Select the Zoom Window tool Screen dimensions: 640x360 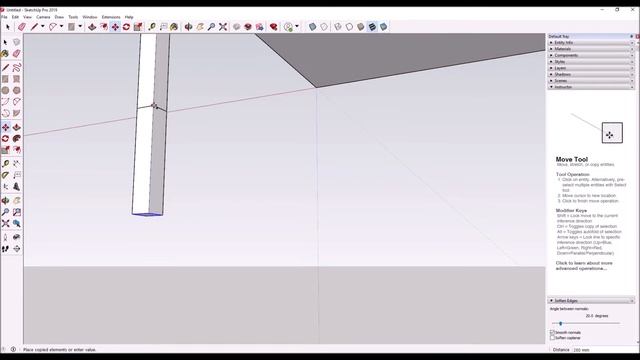click(17, 212)
